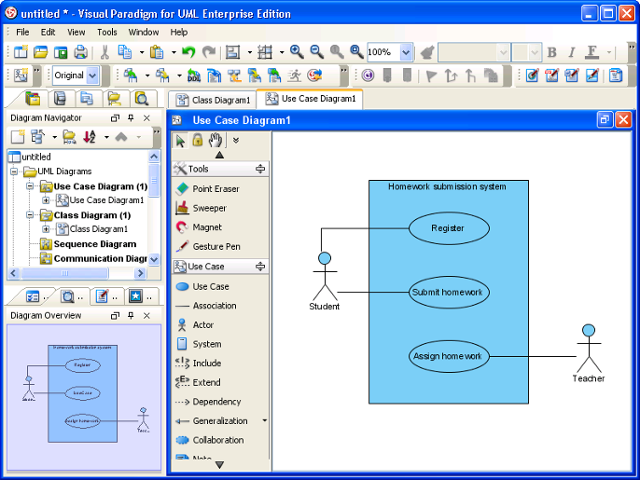This screenshot has width=640, height=480.
Task: Click the Redo arrow icon
Action: tap(209, 52)
